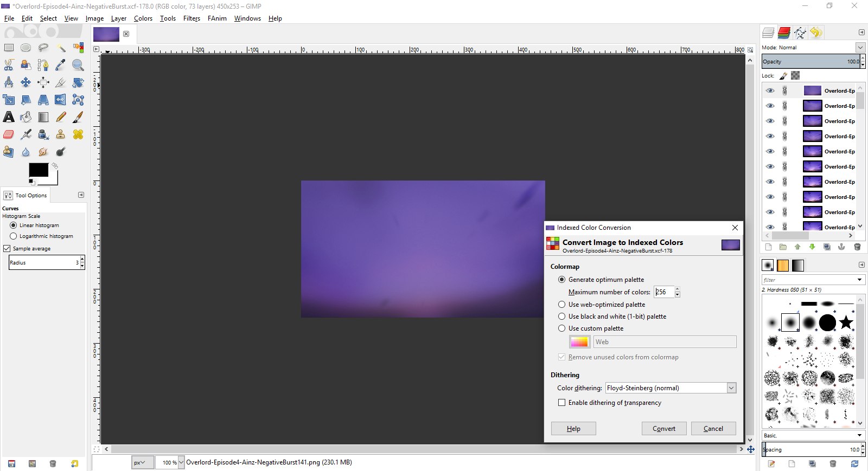Switch to the Channels tab
This screenshot has height=471, width=868.
click(784, 33)
